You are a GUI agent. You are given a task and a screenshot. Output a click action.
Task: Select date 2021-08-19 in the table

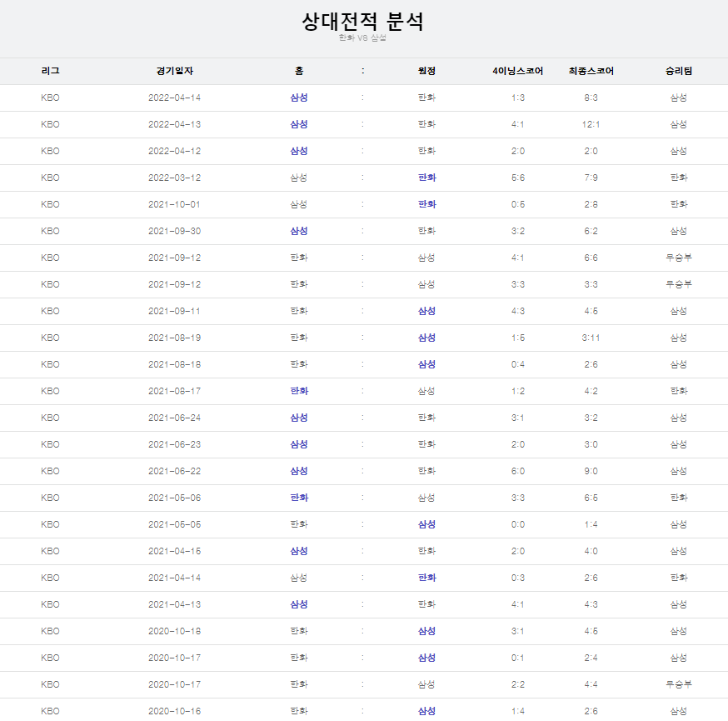pyautogui.click(x=175, y=338)
